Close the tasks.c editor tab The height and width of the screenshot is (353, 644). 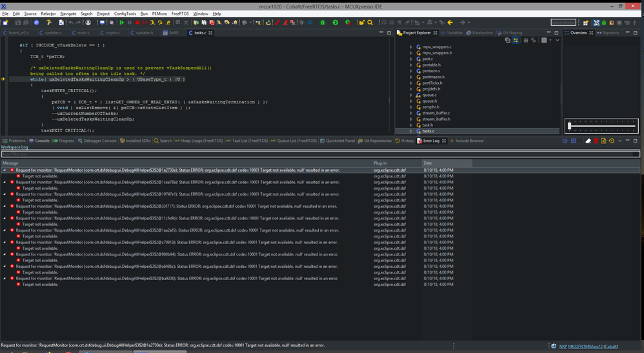(210, 33)
